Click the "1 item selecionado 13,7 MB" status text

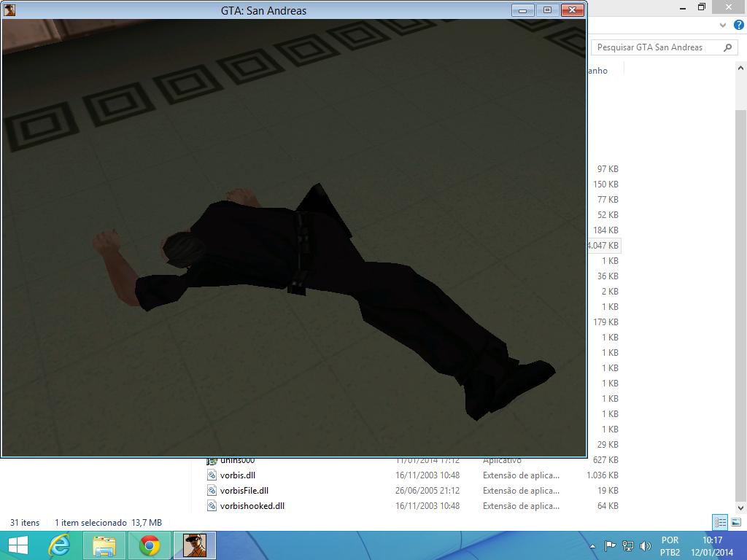click(x=108, y=522)
